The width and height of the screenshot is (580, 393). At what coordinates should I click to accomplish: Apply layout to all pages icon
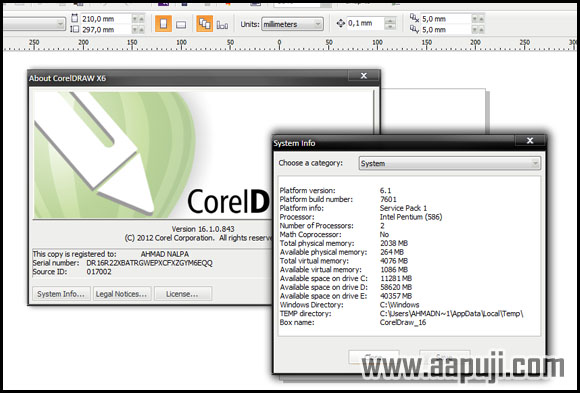204,24
